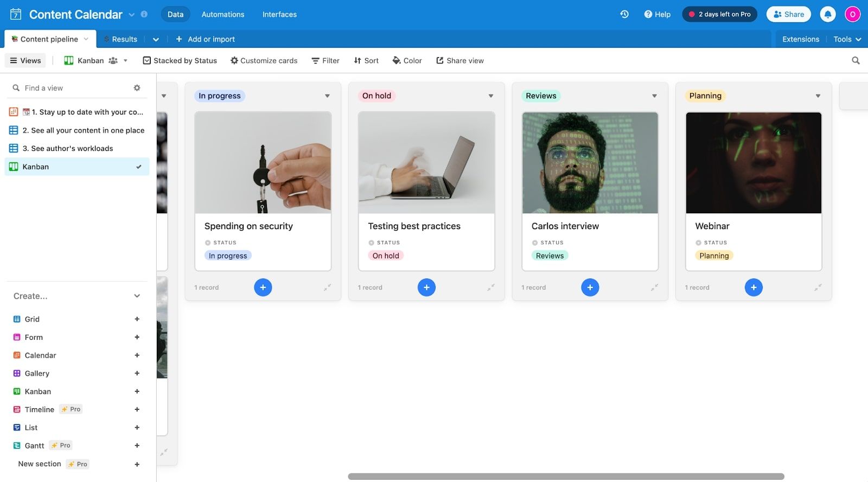This screenshot has height=482, width=868.
Task: Click the search magnifier icon in toolbar
Action: (856, 61)
